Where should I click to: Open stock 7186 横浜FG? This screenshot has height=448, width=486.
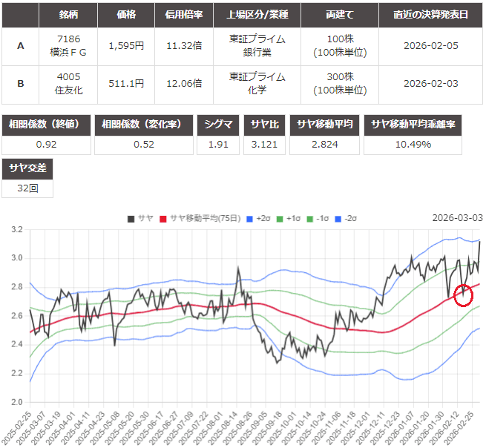68,45
